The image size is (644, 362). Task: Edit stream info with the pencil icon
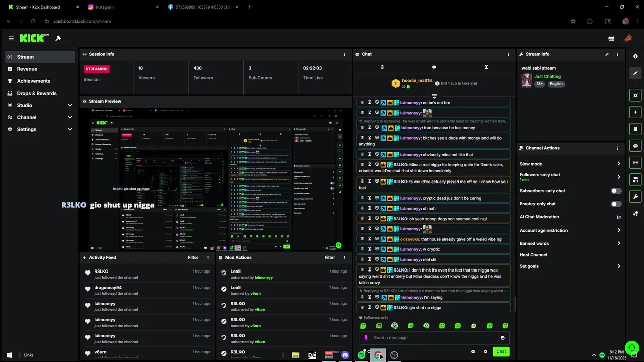[607, 54]
